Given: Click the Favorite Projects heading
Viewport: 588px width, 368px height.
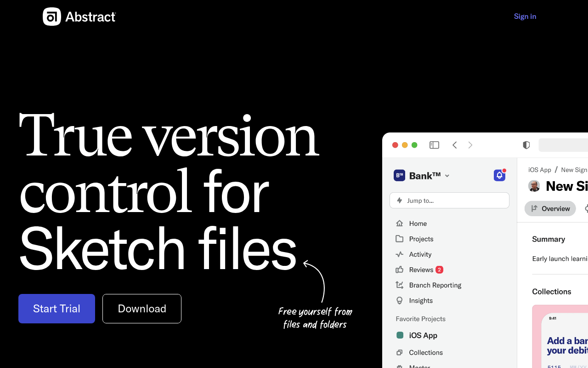Looking at the screenshot, I should (421, 319).
